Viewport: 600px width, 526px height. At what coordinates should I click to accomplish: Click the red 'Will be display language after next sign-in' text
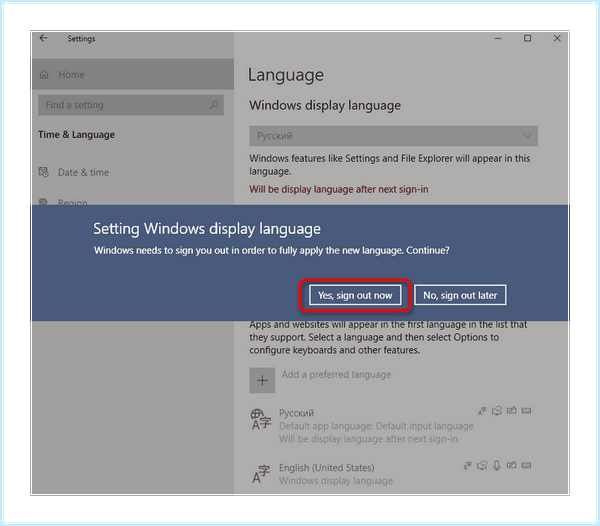[x=339, y=189]
